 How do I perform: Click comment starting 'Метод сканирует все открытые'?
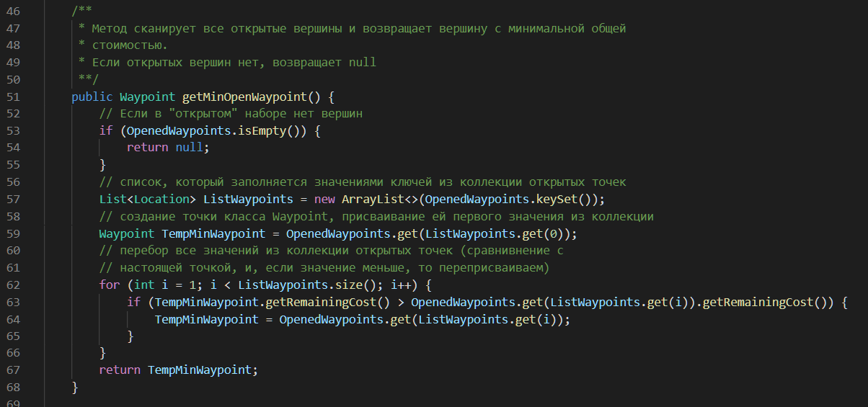[x=359, y=28]
